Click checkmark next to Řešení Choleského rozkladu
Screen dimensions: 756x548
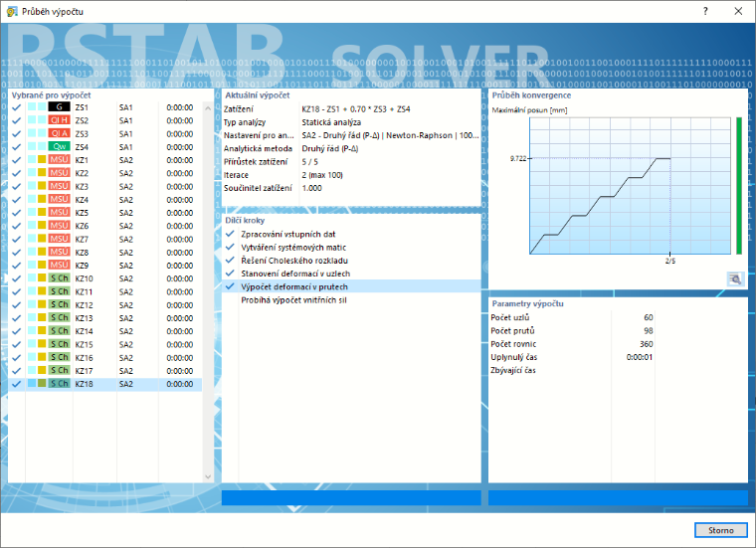point(230,261)
